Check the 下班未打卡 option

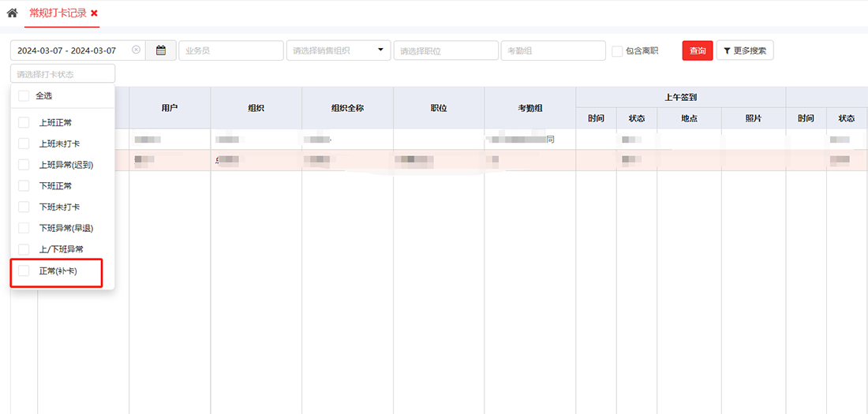click(24, 207)
